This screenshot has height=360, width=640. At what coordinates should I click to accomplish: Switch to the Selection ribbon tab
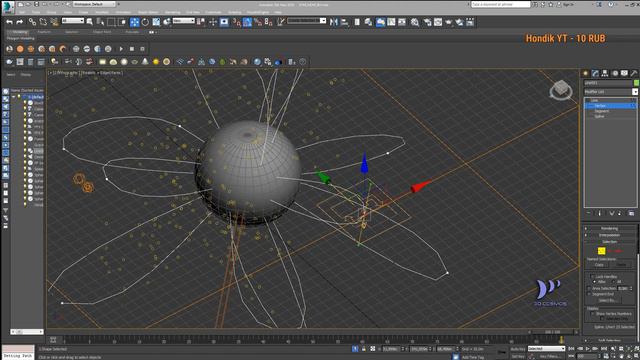[x=71, y=32]
